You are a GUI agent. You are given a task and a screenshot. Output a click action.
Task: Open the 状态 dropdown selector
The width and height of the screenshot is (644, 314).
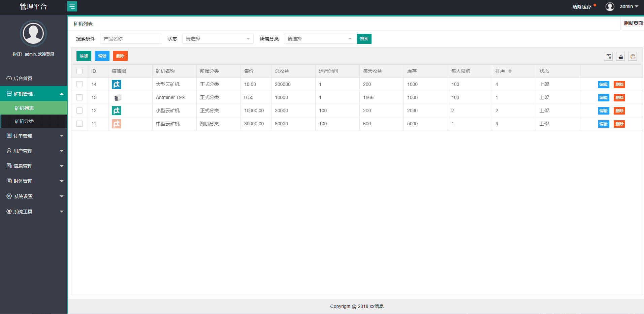click(218, 39)
